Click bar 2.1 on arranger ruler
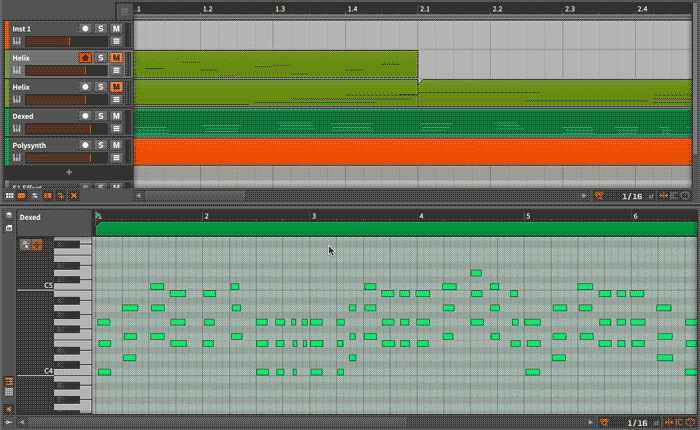The width and height of the screenshot is (700, 430). coord(425,9)
